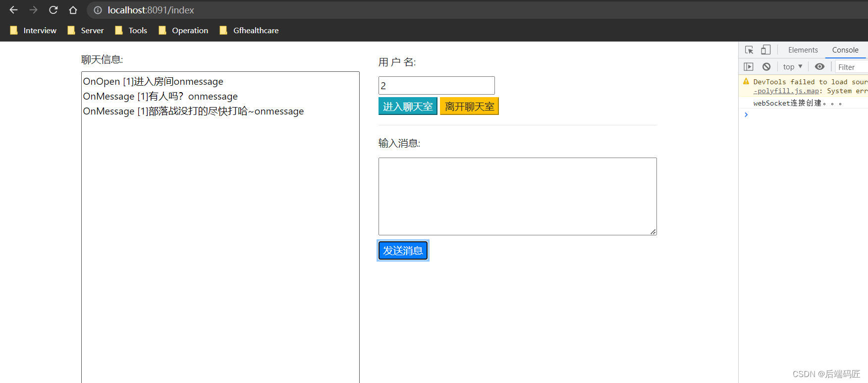The width and height of the screenshot is (868, 383).
Task: Click the 用户名: label
Action: 397,62
